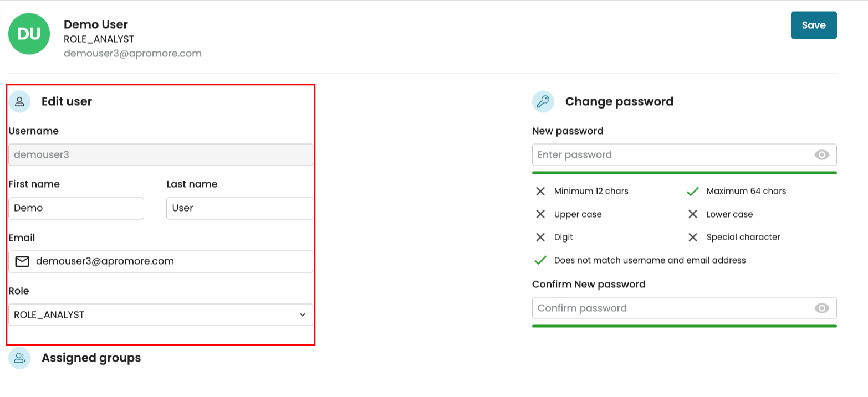Click the Assigned groups people icon
This screenshot has height=397, width=868.
[x=19, y=358]
